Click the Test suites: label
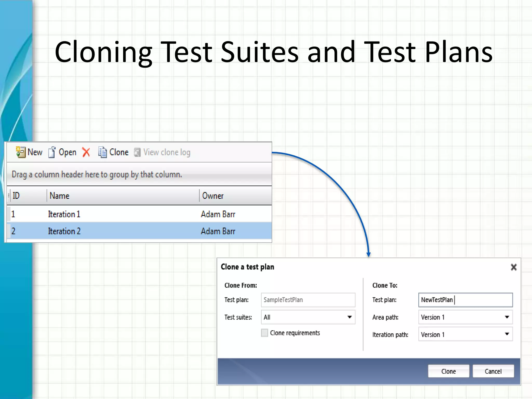Image resolution: width=532 pixels, height=399 pixels. (238, 317)
